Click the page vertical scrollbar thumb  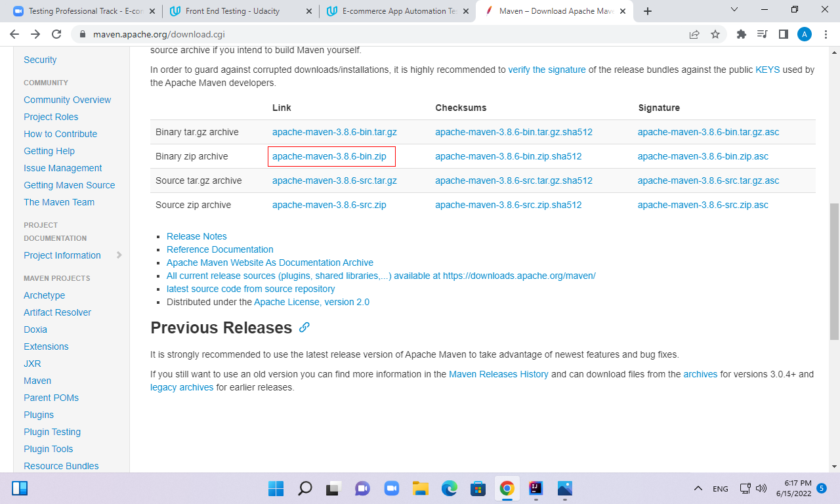pos(835,271)
